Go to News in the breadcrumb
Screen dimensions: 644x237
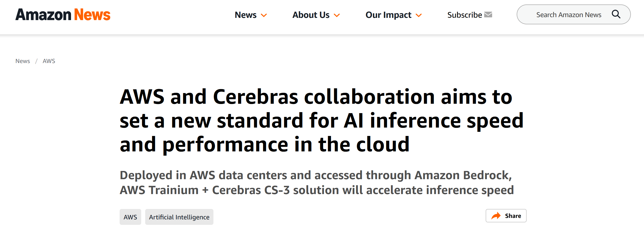(23, 61)
